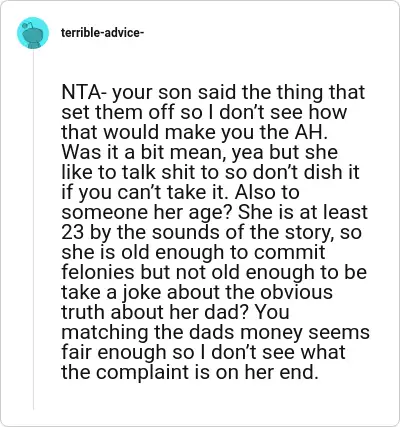Click the Reddit snoo avatar icon

coord(33,33)
